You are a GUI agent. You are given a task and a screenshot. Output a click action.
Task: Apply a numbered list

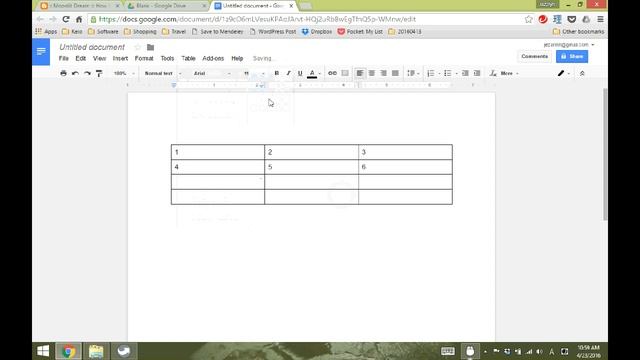(x=431, y=73)
